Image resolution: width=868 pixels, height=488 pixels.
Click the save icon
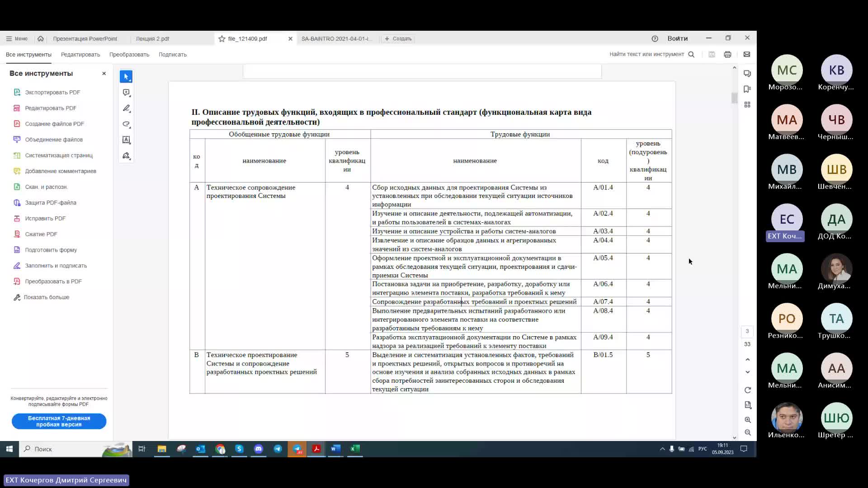pos(712,54)
